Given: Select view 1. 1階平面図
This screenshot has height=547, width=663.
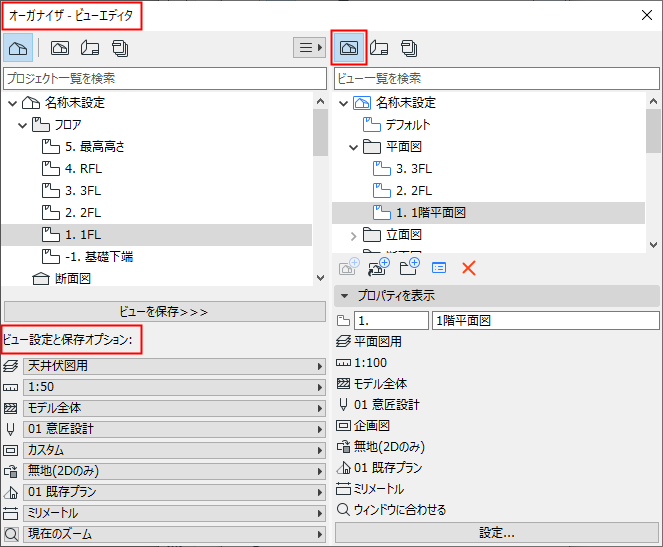Looking at the screenshot, I should click(488, 213).
